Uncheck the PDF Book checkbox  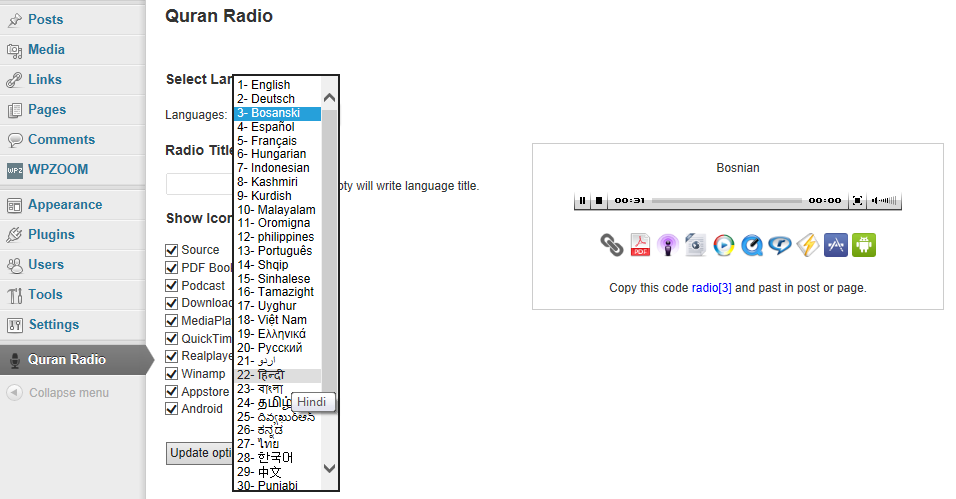coord(171,268)
